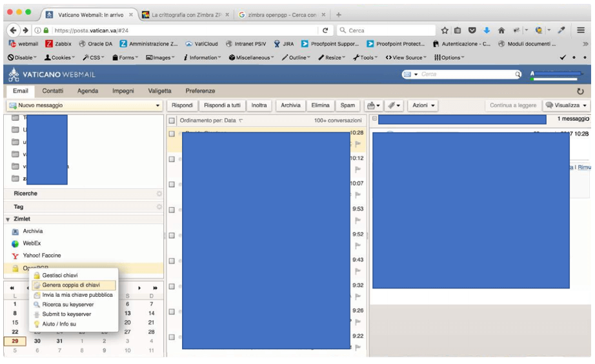Tick the select-all conversations checkbox
Screen dimensions: 595x364
click(x=172, y=121)
